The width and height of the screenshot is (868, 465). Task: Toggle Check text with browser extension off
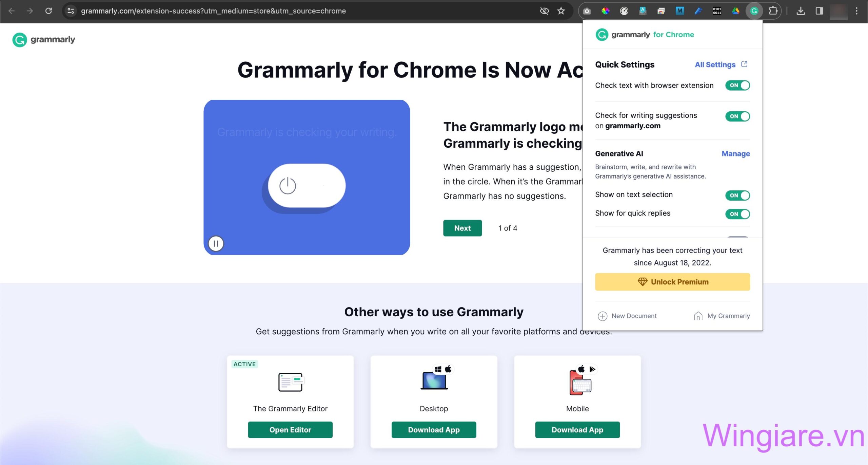[738, 85]
